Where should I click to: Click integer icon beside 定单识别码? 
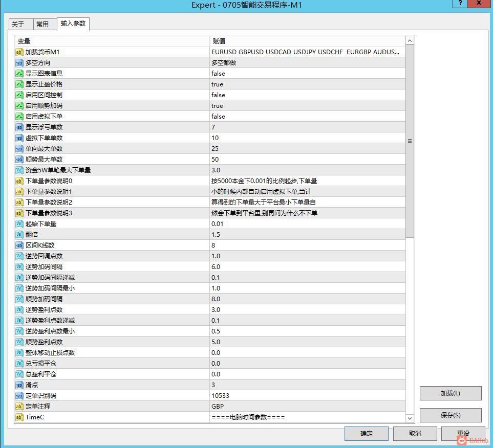tap(19, 396)
